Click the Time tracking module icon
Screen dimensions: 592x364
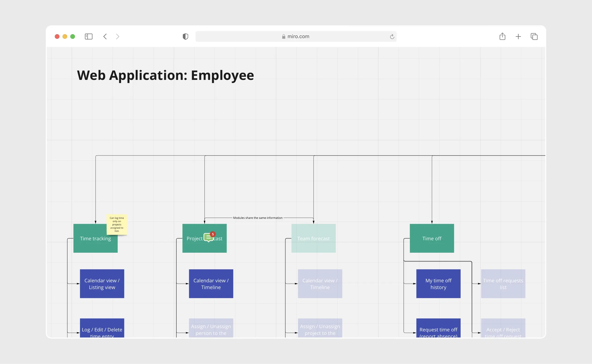click(96, 239)
